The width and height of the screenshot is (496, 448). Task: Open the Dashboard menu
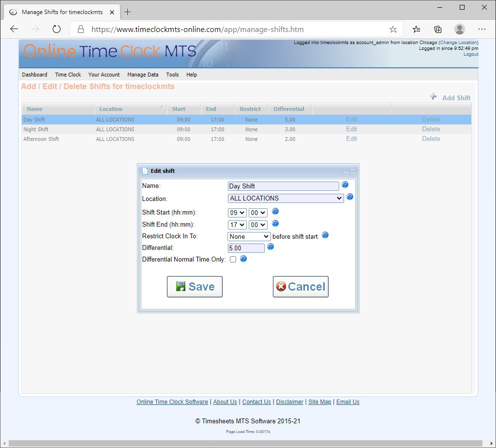[x=34, y=75]
